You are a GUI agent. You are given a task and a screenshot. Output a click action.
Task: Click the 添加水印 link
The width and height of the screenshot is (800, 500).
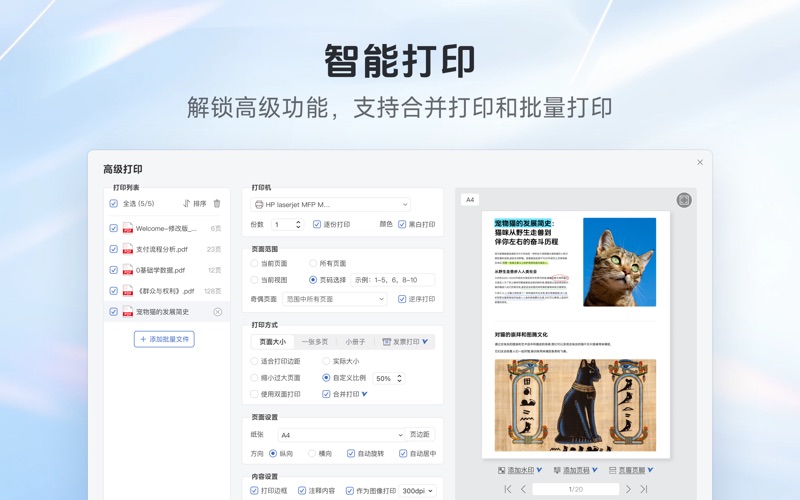[521, 470]
